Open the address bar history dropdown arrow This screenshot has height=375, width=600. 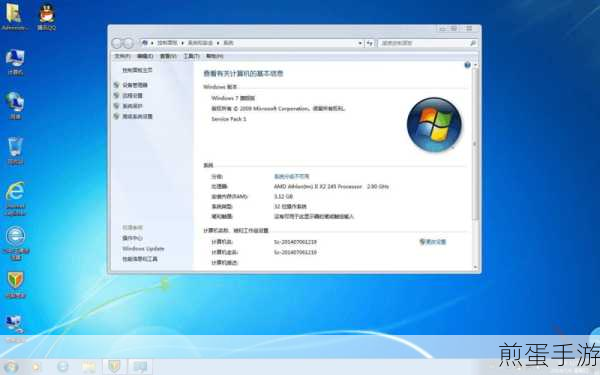point(360,43)
